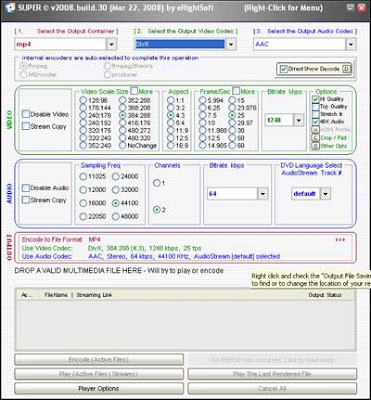
Task: Choose 60 frames per second
Action: tap(232, 146)
